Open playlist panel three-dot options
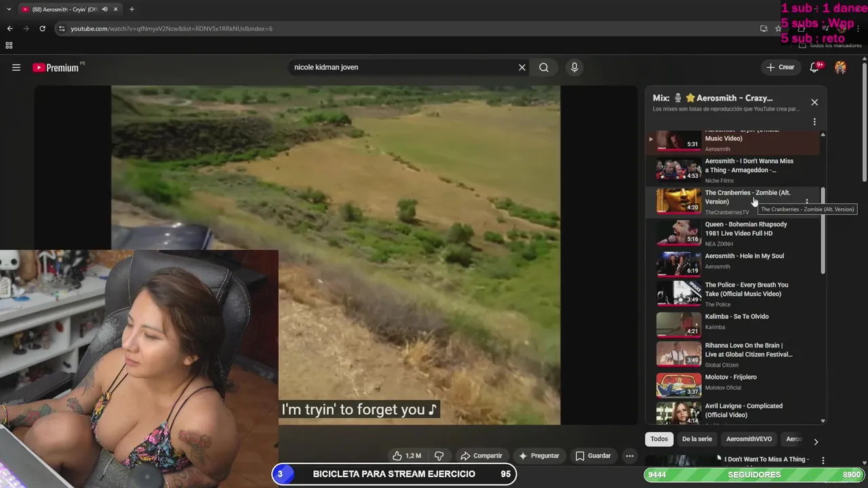The width and height of the screenshot is (868, 488). tap(814, 122)
